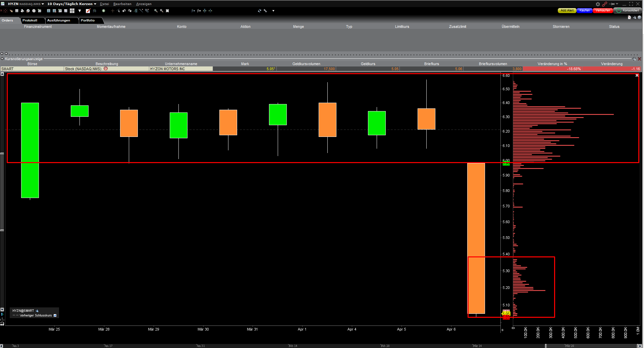This screenshot has height=348, width=644.
Task: Click the Briefkurs value 5.06
Action: (x=459, y=69)
